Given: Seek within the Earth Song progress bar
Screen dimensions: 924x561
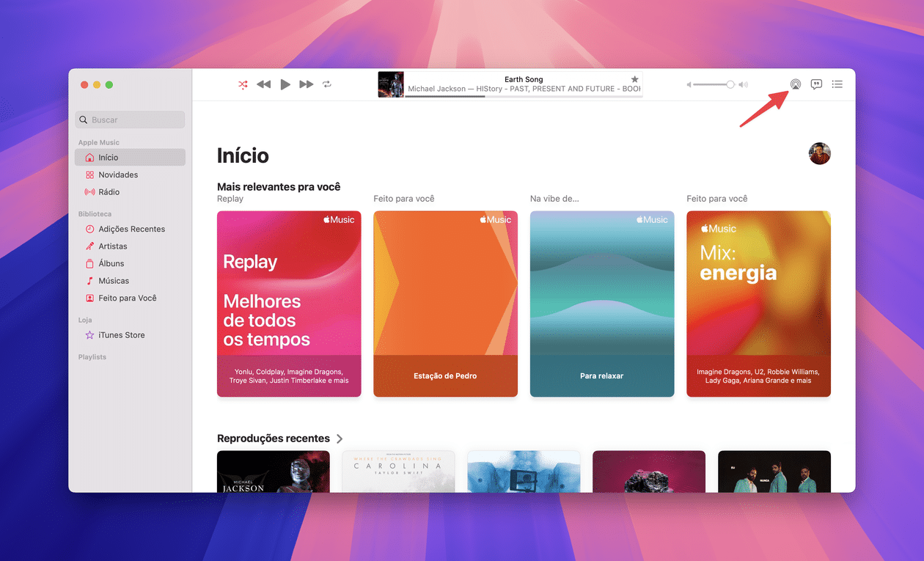Looking at the screenshot, I should [x=524, y=96].
